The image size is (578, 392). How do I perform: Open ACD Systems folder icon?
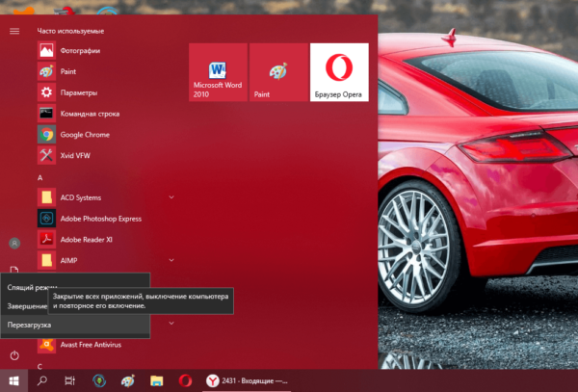pyautogui.click(x=46, y=197)
